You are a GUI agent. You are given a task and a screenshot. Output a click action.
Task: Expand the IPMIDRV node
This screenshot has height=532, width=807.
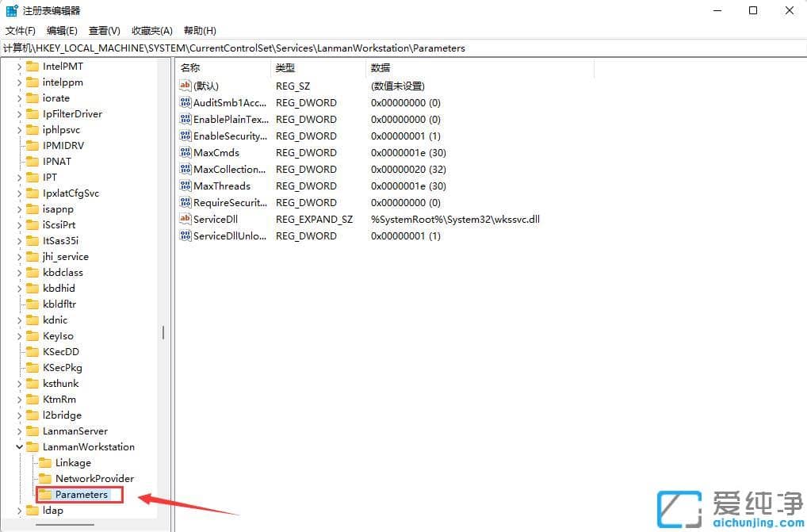coord(19,145)
